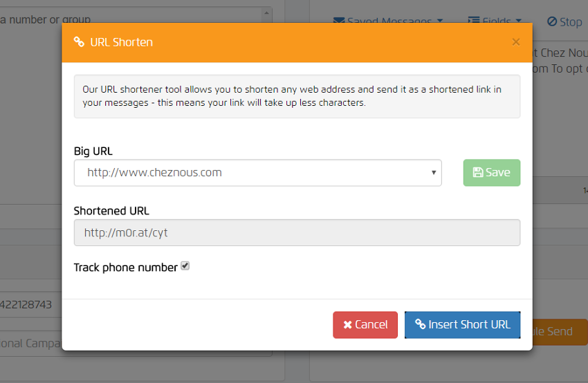The width and height of the screenshot is (588, 383).
Task: Click the chain-link icon in the URL Shorten header
Action: pyautogui.click(x=79, y=42)
